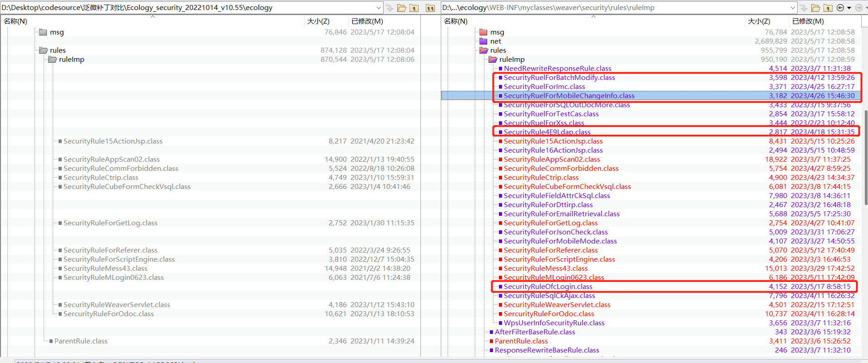Select SecurityRuleCubeFormCheckVsql.class in left pane
This screenshot has width=868, height=363.
[127, 187]
